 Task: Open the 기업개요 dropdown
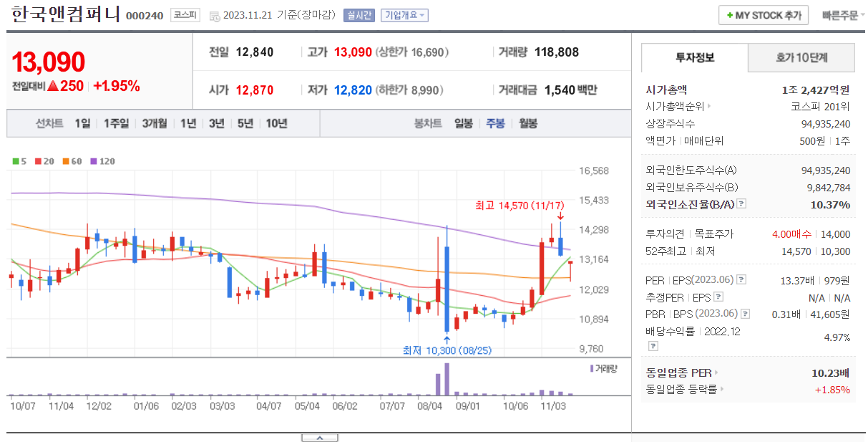pos(405,15)
